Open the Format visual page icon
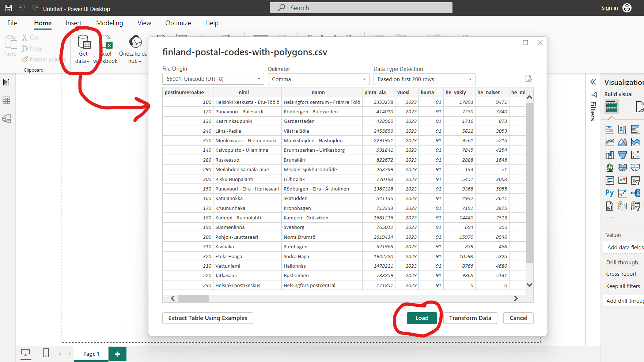 [640, 107]
